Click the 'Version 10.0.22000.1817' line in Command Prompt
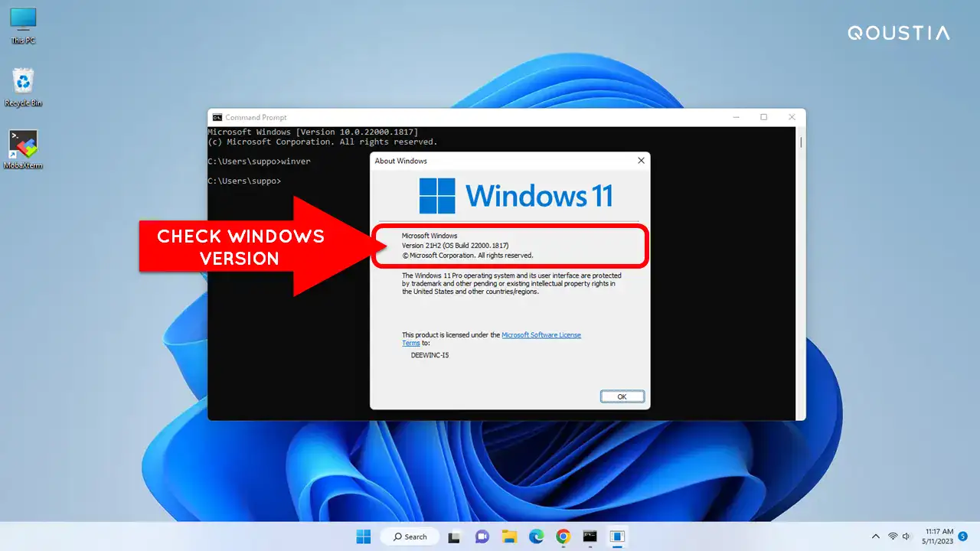This screenshot has width=980, height=551. click(313, 132)
